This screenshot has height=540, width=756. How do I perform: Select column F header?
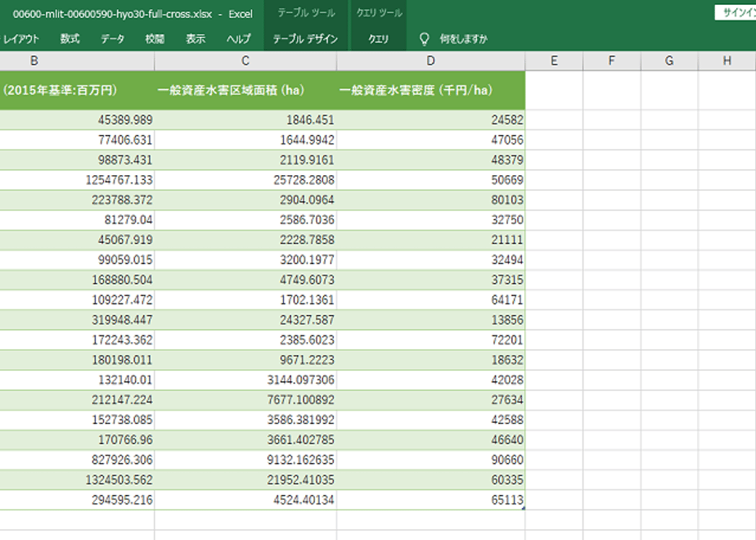[x=611, y=61]
